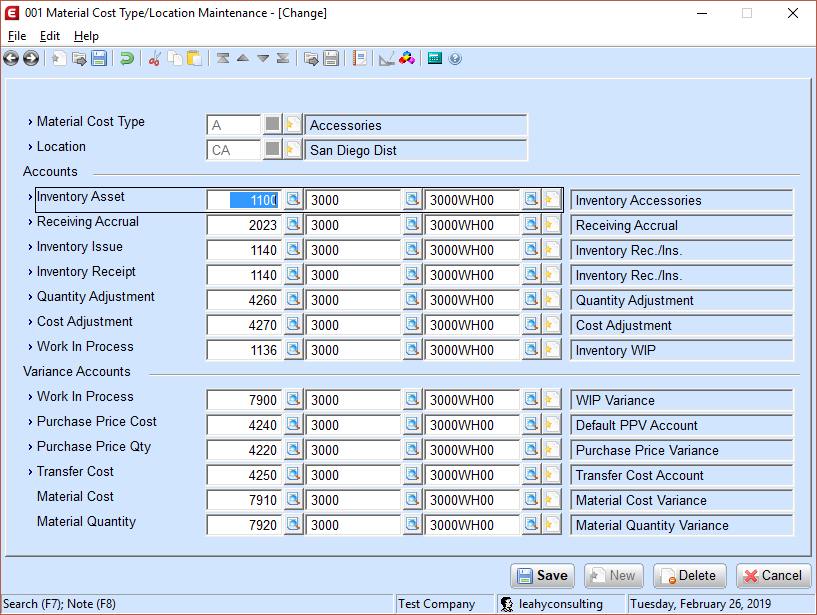
Task: Click the Quantity Adjustment account field 4260
Action: [x=244, y=300]
